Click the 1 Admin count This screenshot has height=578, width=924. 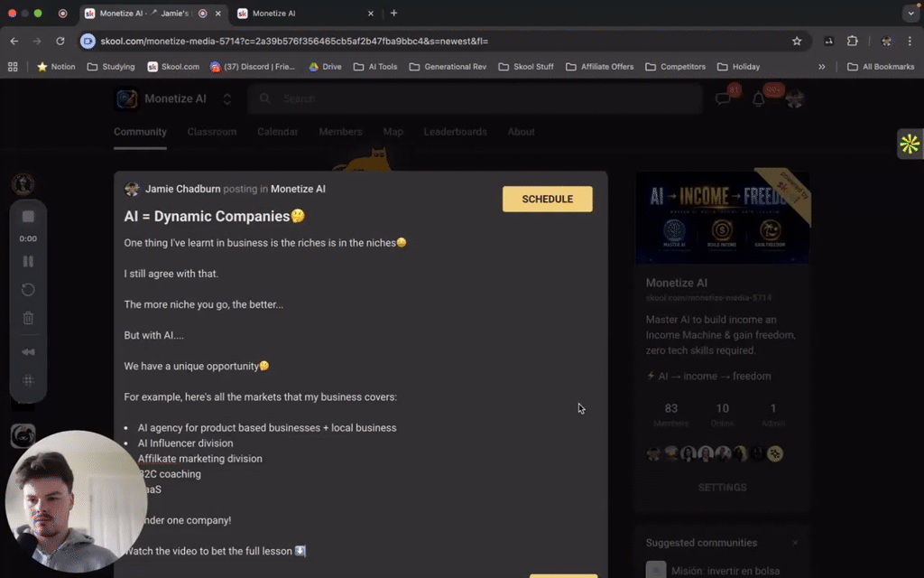click(x=773, y=414)
